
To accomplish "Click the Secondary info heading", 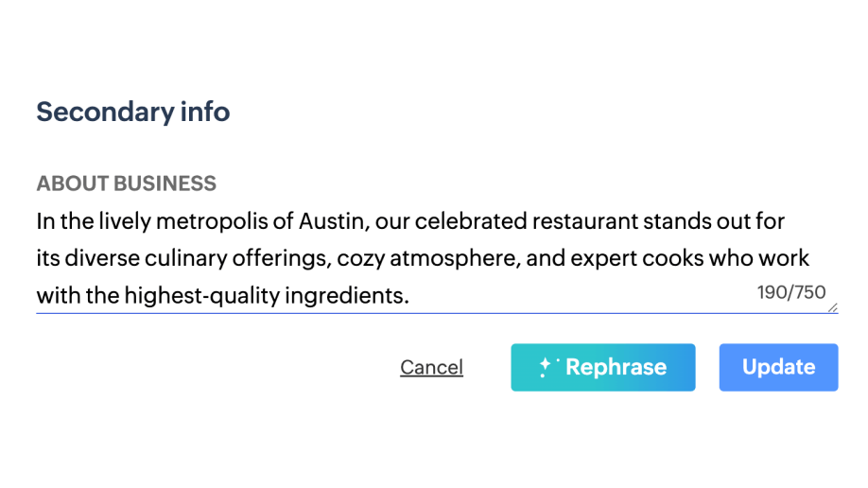I will (x=132, y=112).
